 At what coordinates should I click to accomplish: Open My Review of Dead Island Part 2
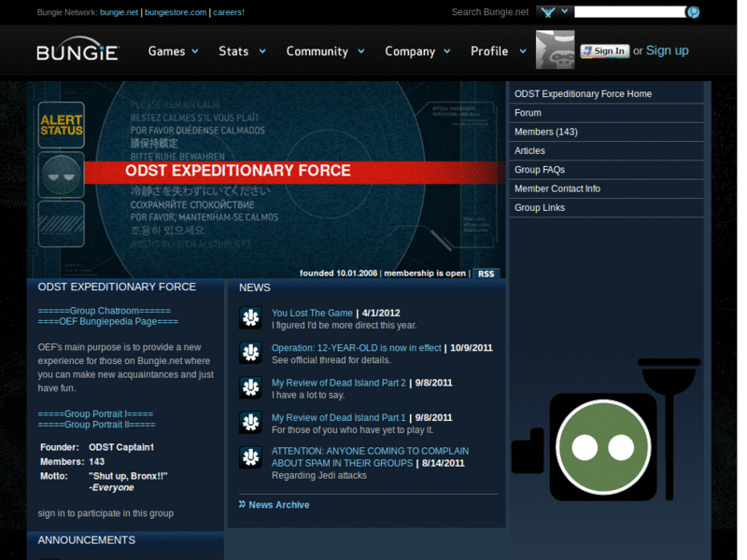[339, 383]
